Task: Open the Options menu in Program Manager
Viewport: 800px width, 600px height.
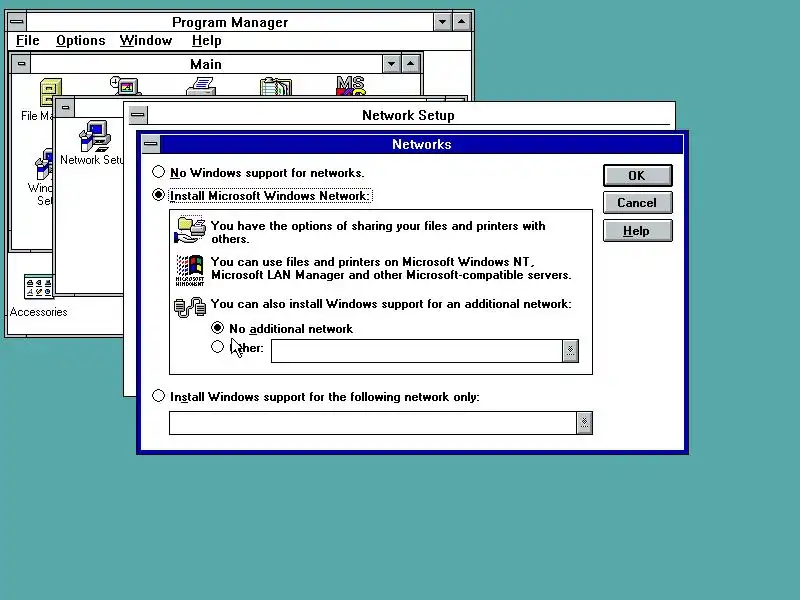Action: pos(81,40)
